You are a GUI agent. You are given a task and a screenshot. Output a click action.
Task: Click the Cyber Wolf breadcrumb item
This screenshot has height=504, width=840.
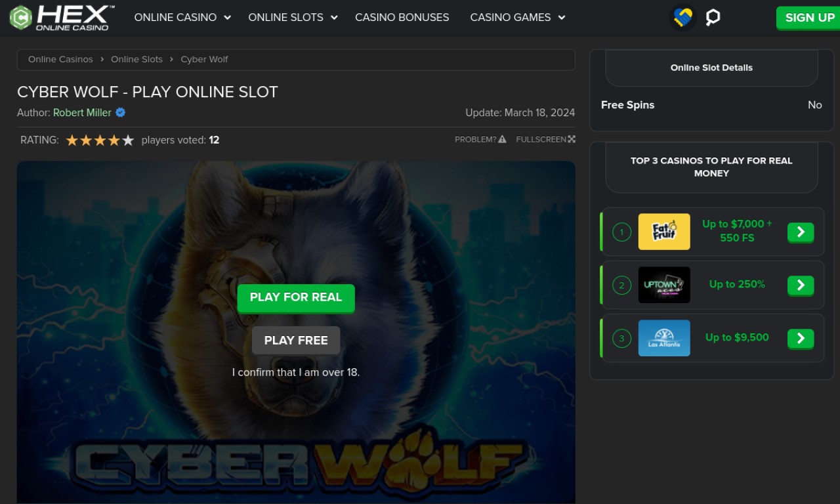tap(204, 59)
